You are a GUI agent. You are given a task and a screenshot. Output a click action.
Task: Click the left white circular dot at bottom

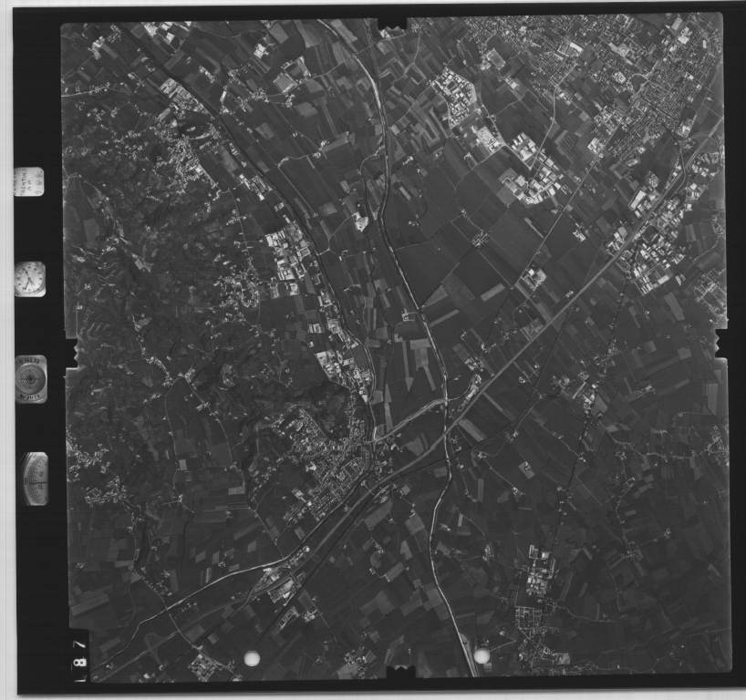point(253,658)
